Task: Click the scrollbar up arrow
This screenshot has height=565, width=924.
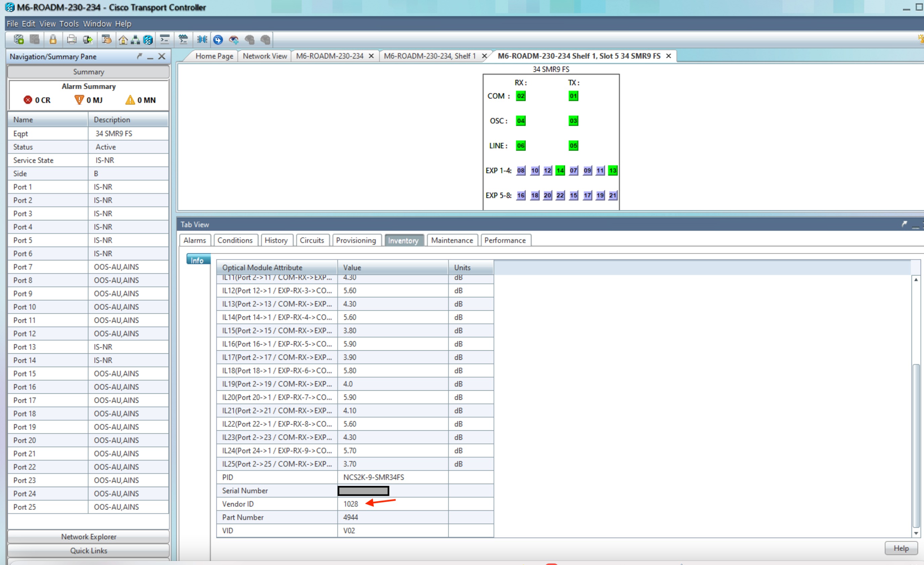Action: coord(916,279)
